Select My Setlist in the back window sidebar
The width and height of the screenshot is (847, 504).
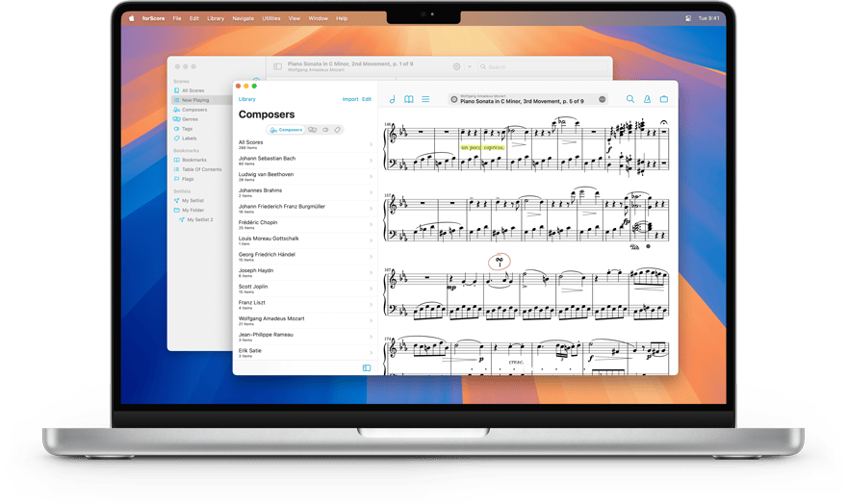pos(192,201)
